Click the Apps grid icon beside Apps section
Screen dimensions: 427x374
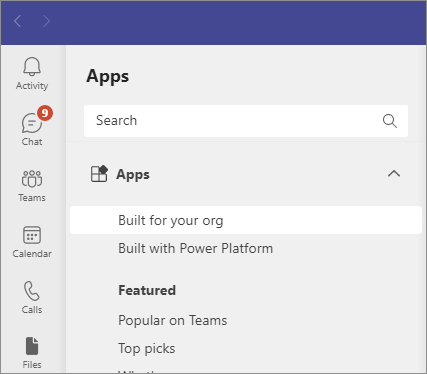tap(99, 174)
